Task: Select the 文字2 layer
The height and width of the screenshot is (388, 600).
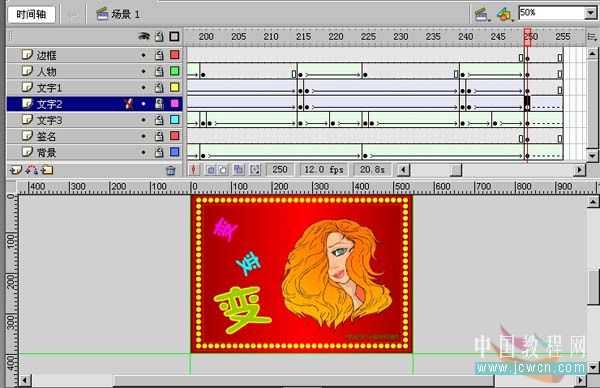Action: pos(94,104)
